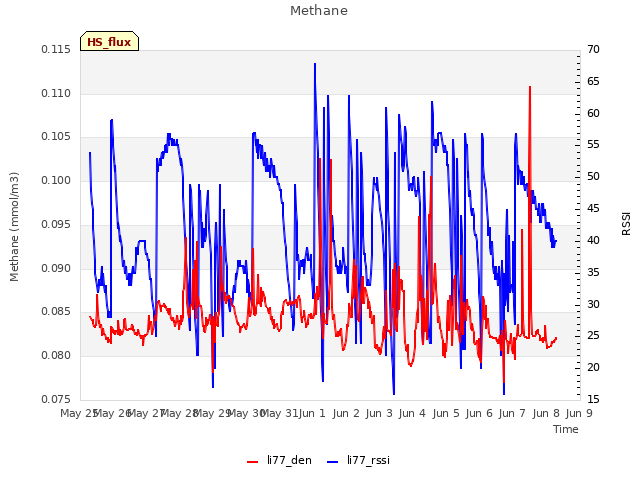
Task: Click the RSSI 30 tick label
Action: (x=593, y=304)
